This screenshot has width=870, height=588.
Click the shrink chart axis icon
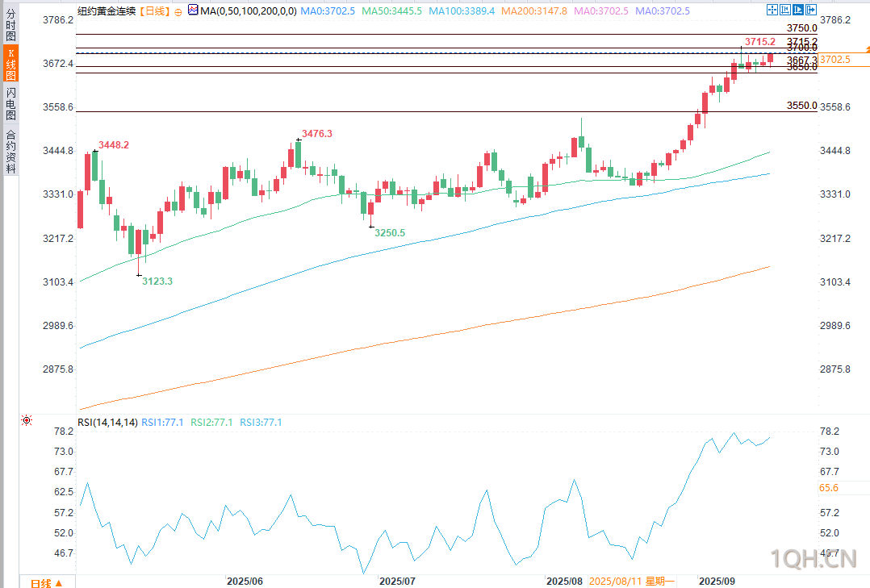[x=785, y=10]
